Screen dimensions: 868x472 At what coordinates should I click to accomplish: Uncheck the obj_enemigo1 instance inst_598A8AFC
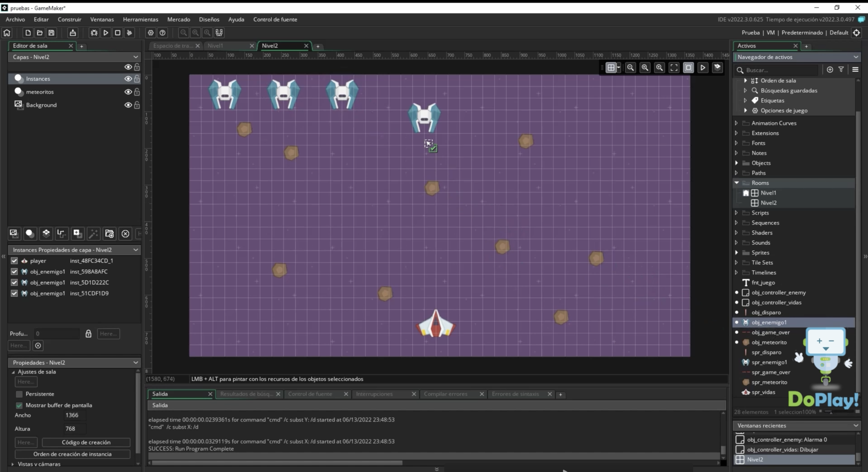tap(14, 271)
